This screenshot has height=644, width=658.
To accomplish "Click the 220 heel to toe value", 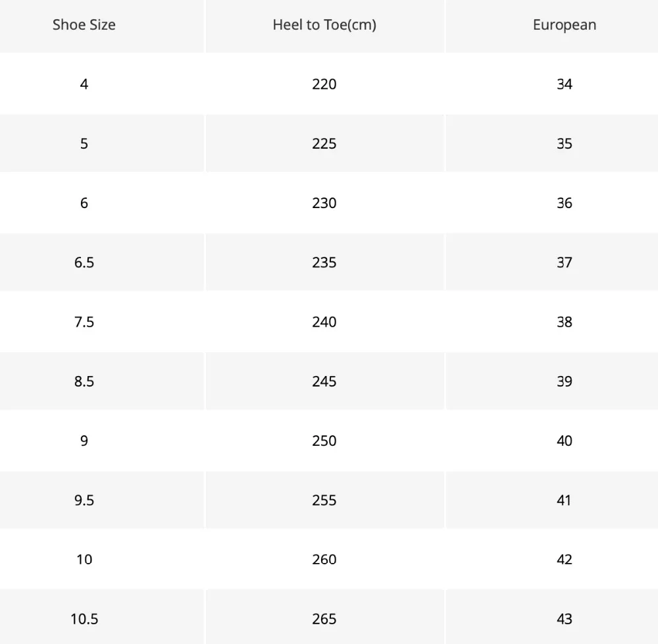I will click(x=324, y=84).
